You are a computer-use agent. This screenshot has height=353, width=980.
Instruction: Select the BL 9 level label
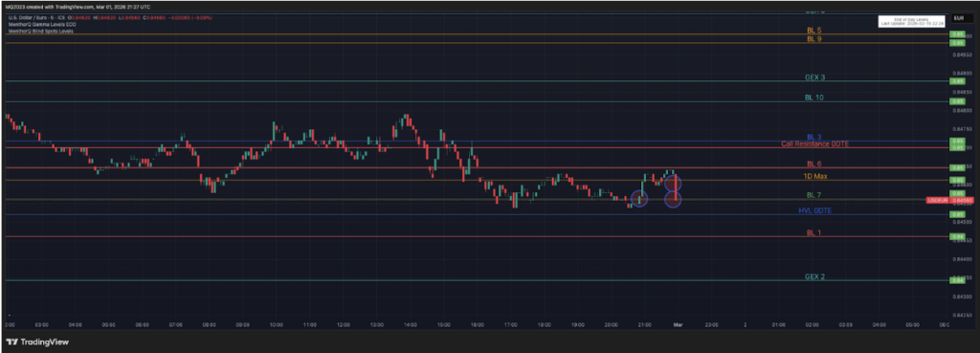[814, 38]
